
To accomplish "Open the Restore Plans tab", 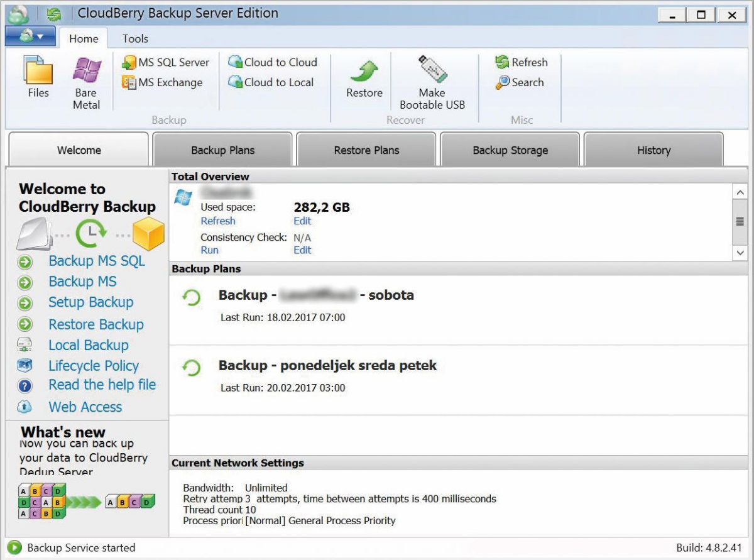I will point(366,150).
